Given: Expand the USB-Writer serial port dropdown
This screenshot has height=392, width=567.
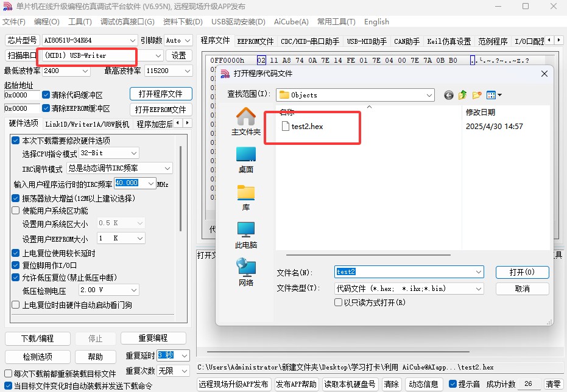Looking at the screenshot, I should tap(158, 55).
